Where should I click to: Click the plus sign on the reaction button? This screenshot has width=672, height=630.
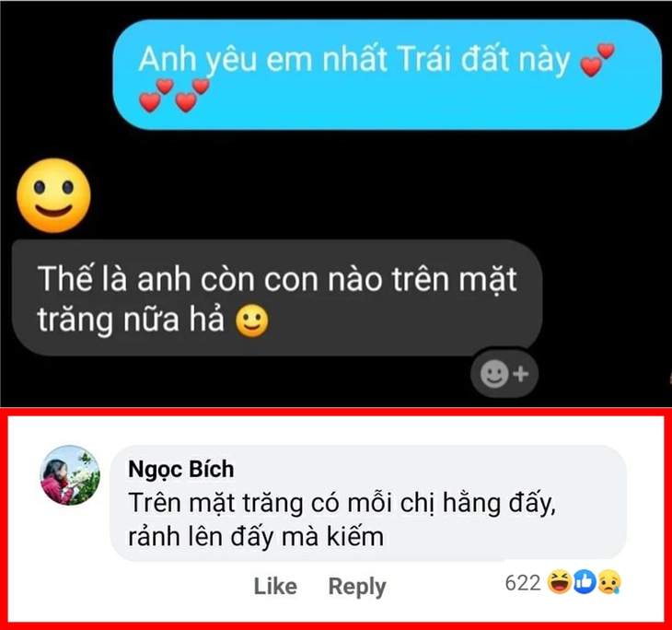(x=521, y=375)
